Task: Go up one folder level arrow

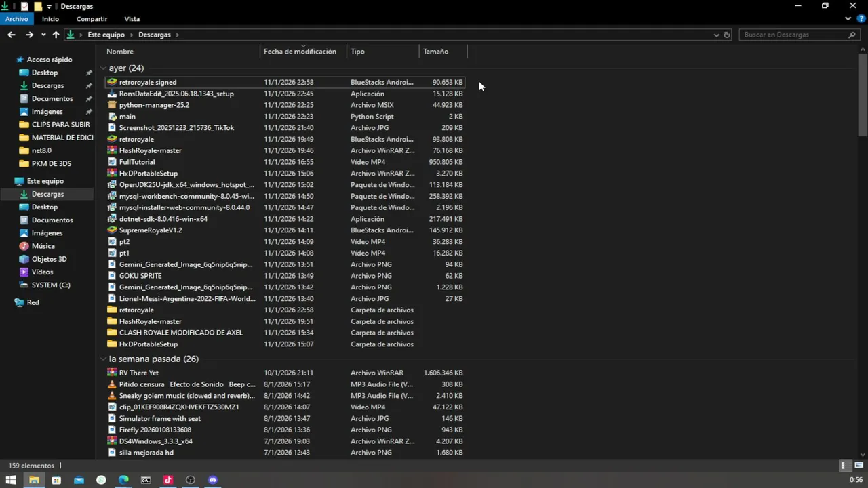Action: pos(56,35)
